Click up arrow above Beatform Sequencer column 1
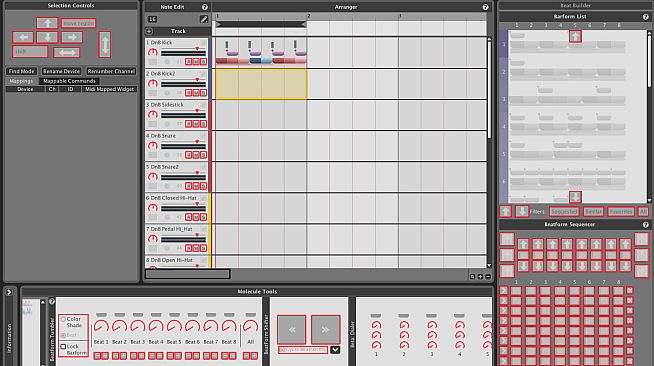Viewport: 654px width, 366px height. click(x=523, y=244)
